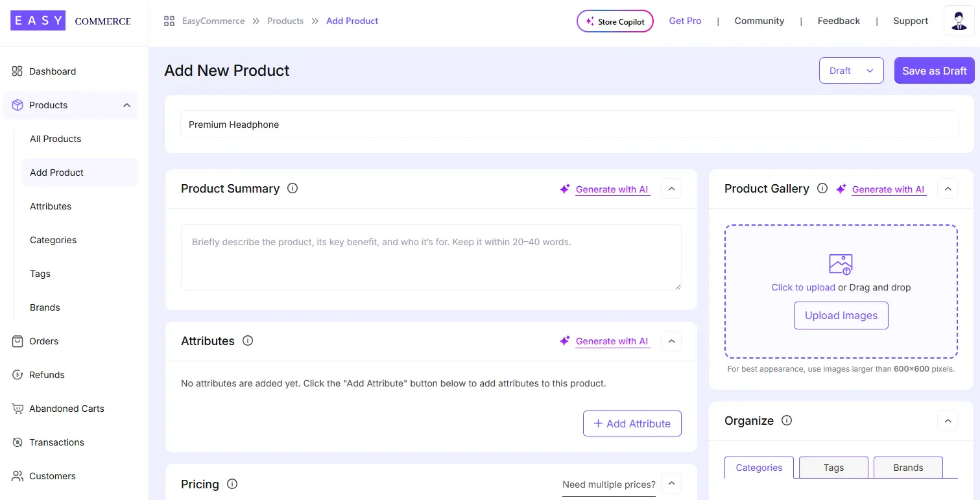Click Generate with AI in Product Gallery
The width and height of the screenshot is (980, 500).
click(x=889, y=189)
